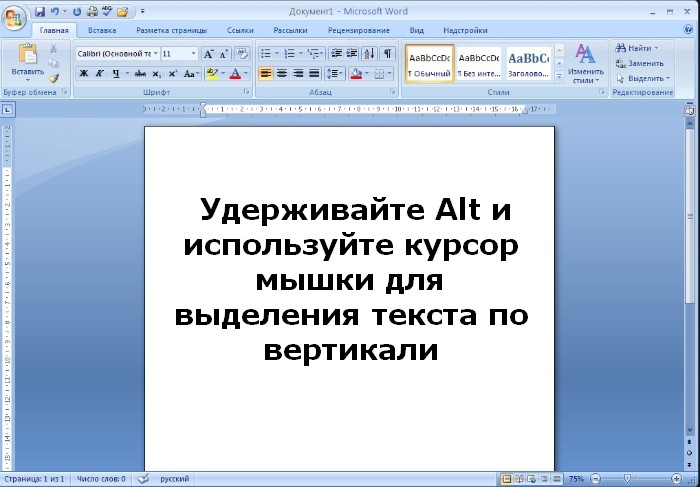The height and width of the screenshot is (487, 700).
Task: Expand the Вставить paste options arrow
Action: 27,81
